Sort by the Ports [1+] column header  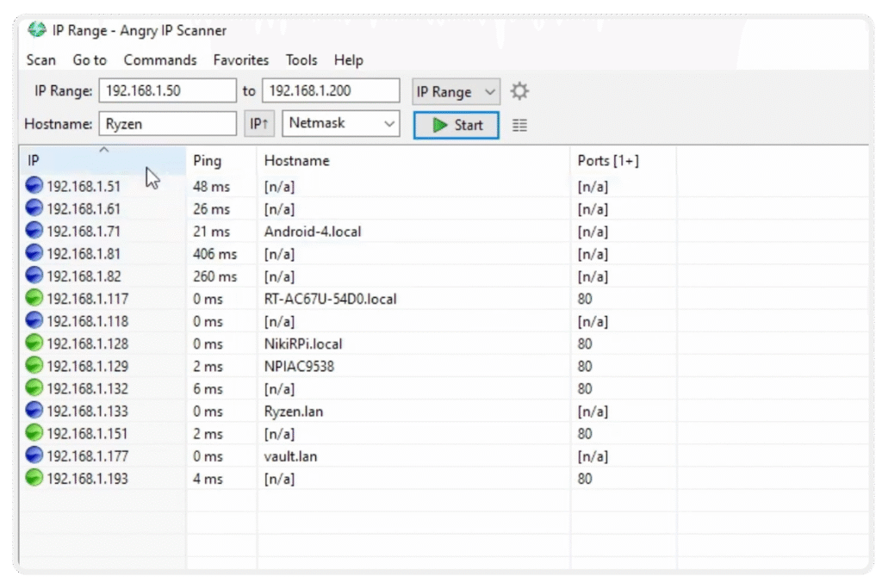click(624, 161)
